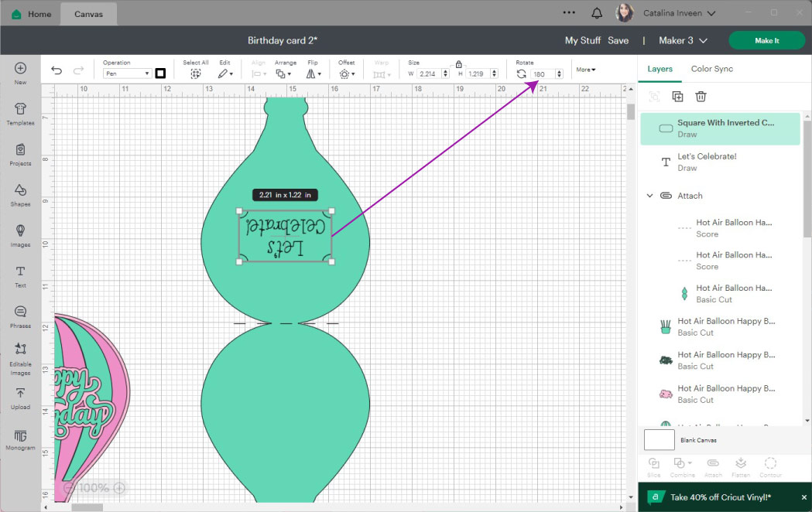The width and height of the screenshot is (812, 512).
Task: Click the Attach tool at panel bottom
Action: (713, 467)
